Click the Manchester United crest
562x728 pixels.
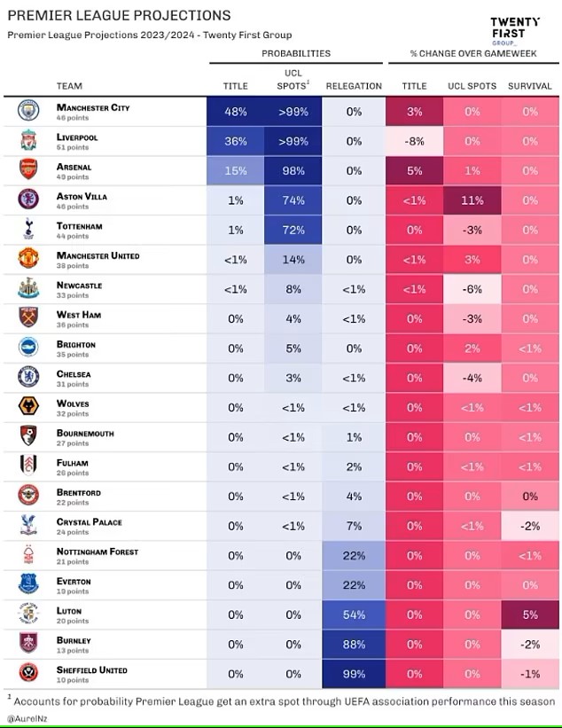[28, 259]
